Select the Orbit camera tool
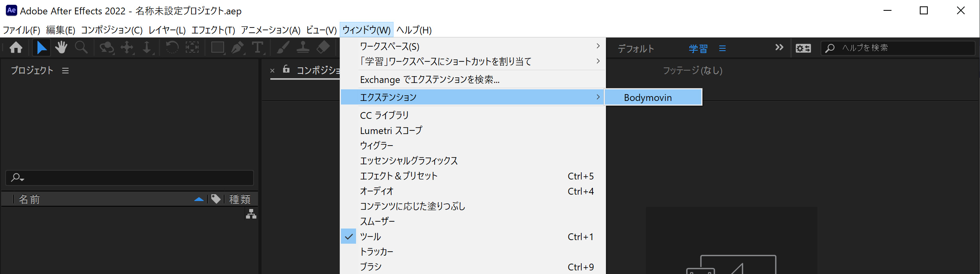The height and width of the screenshot is (274, 980). tap(107, 48)
